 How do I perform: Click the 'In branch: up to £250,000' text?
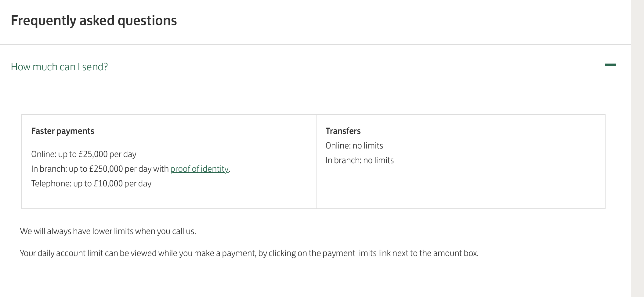point(77,169)
